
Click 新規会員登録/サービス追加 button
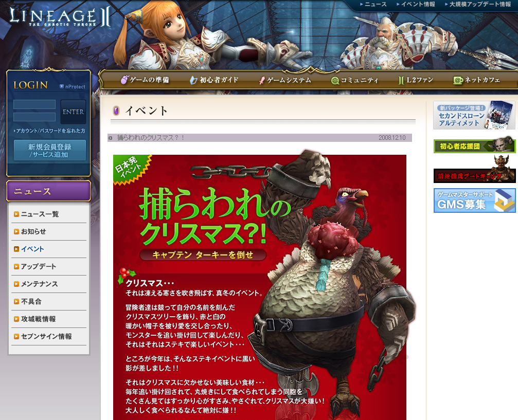pyautogui.click(x=50, y=150)
